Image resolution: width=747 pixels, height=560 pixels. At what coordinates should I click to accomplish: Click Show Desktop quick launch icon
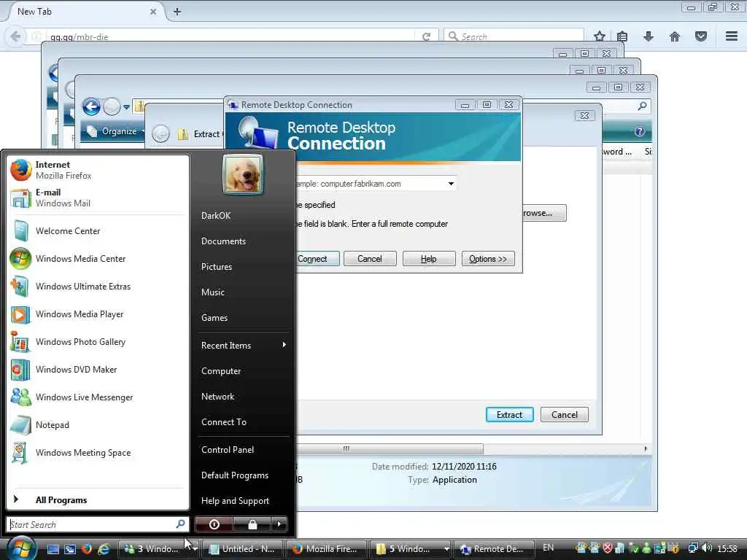[x=53, y=549]
